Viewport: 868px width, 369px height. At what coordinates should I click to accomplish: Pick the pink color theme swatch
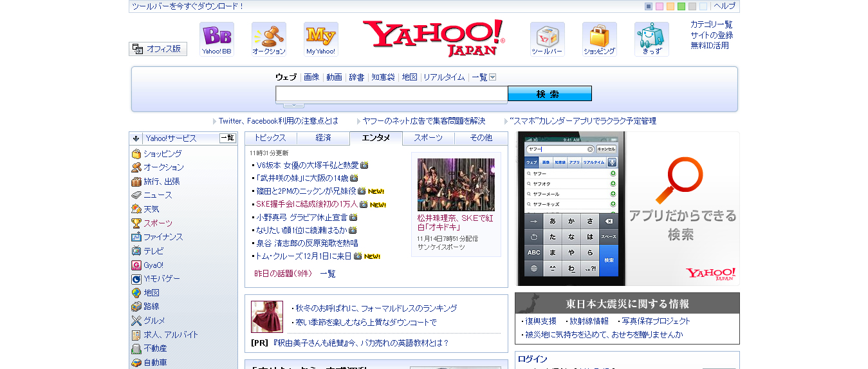(660, 6)
